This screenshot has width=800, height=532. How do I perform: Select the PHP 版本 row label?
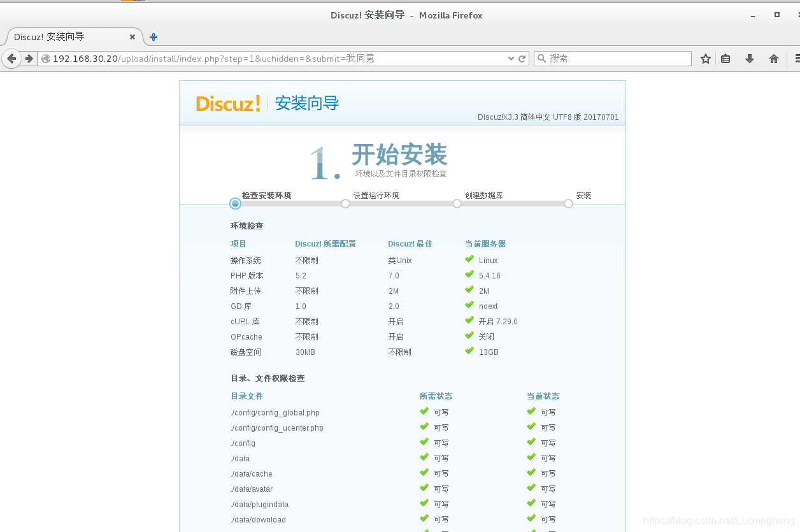point(247,276)
